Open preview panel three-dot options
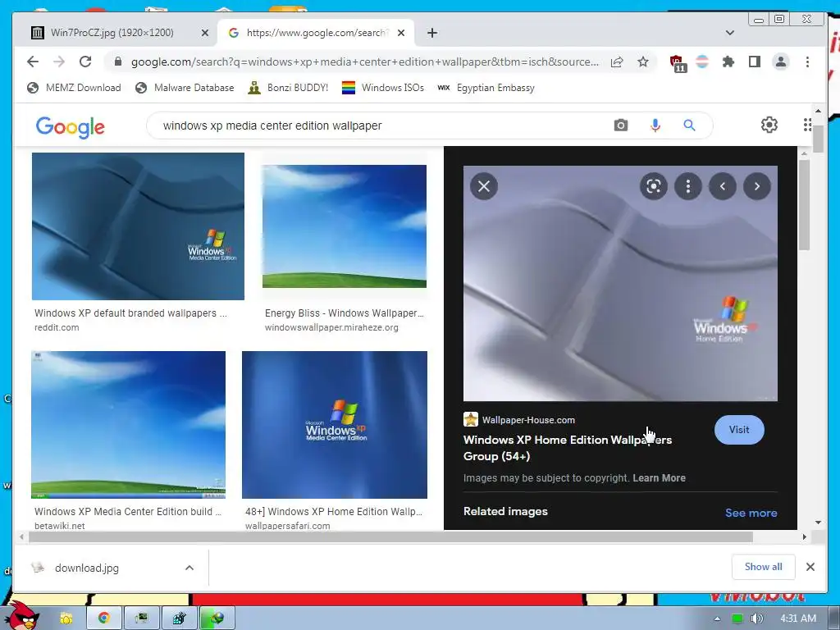Image resolution: width=840 pixels, height=630 pixels. tap(688, 186)
